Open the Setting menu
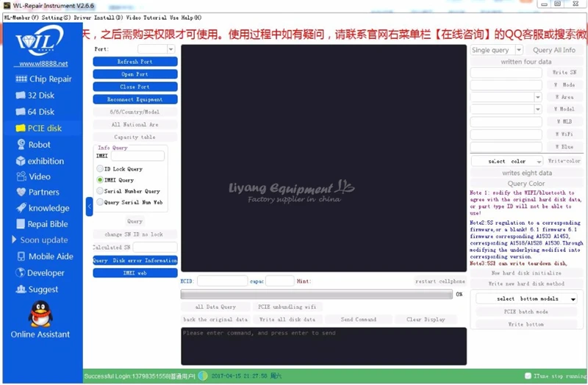 coord(56,18)
